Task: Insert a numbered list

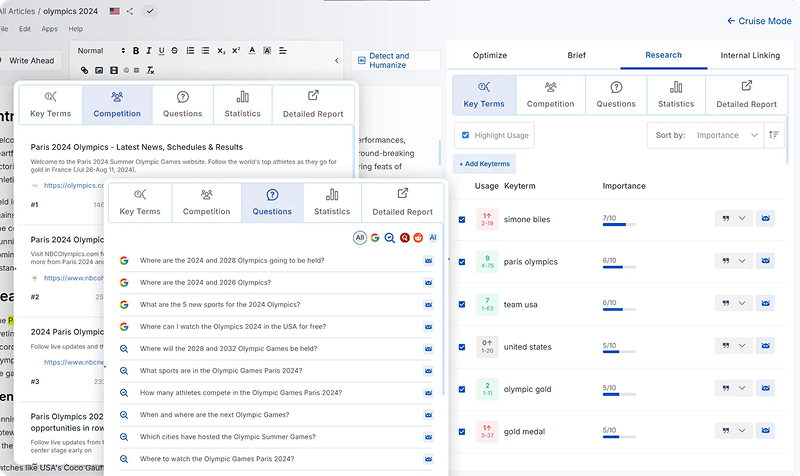Action: (x=190, y=51)
